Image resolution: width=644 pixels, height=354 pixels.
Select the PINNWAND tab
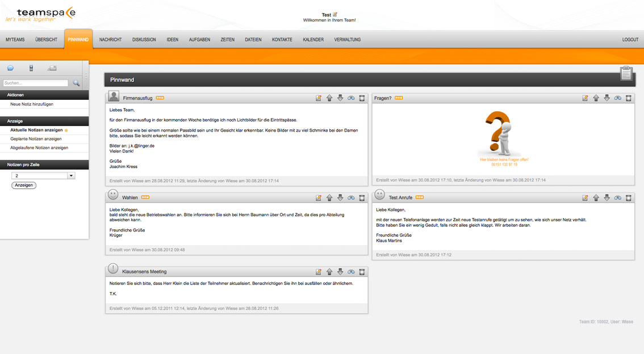78,40
